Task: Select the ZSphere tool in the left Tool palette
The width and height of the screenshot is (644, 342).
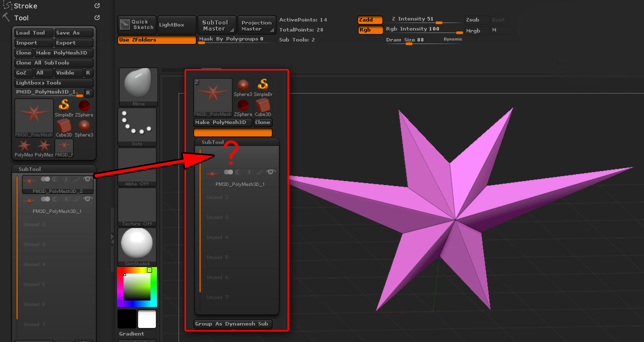Action: click(x=84, y=108)
